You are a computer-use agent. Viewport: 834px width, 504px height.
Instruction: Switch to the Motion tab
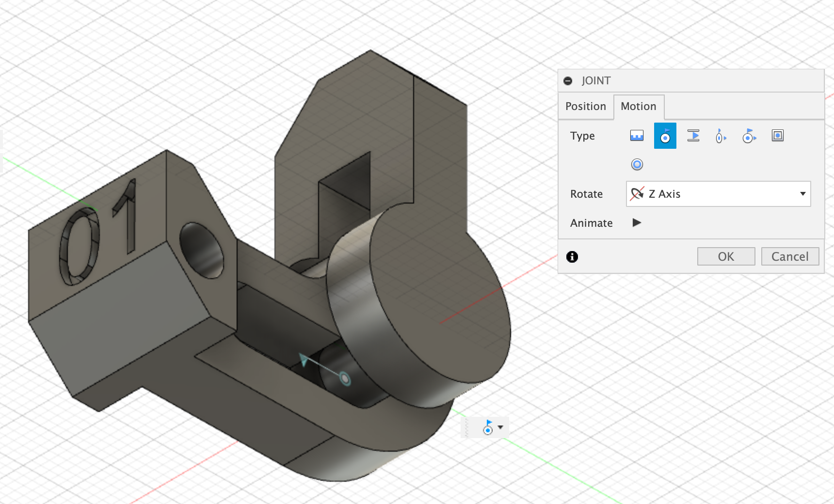(x=639, y=106)
